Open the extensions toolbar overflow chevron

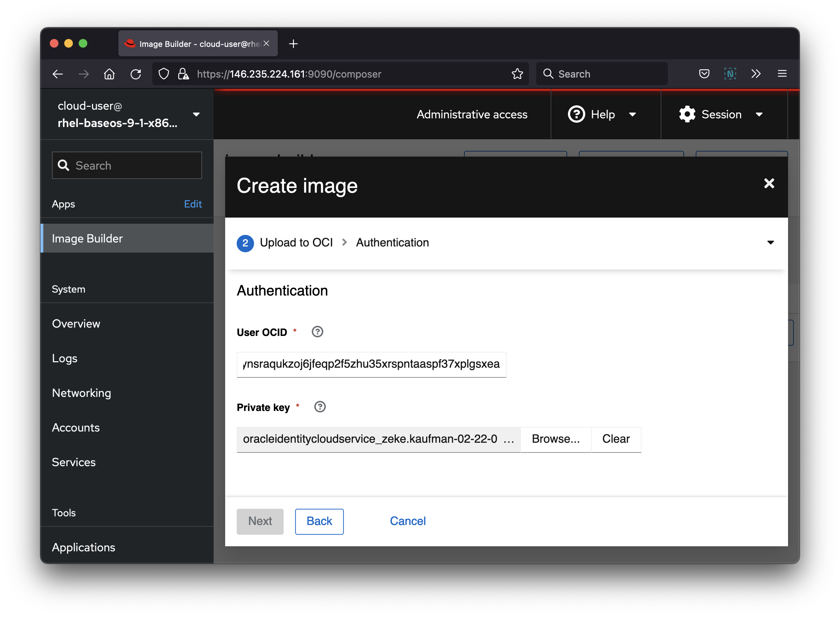click(x=756, y=74)
